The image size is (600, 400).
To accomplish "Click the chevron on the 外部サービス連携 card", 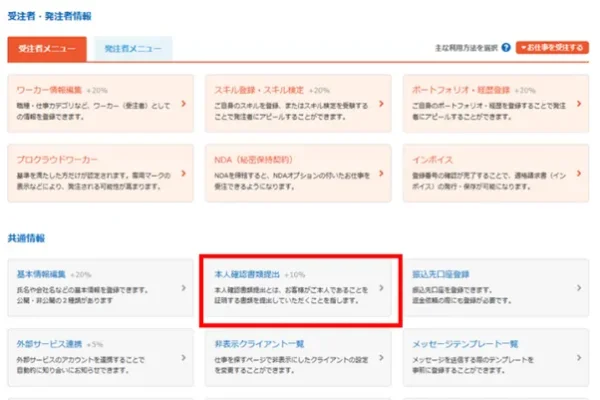I will [184, 358].
